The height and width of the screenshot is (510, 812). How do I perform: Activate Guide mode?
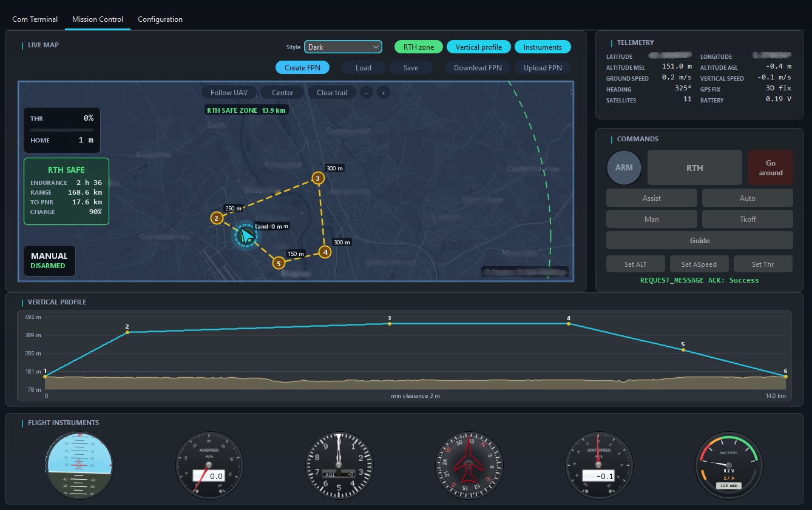coord(700,240)
